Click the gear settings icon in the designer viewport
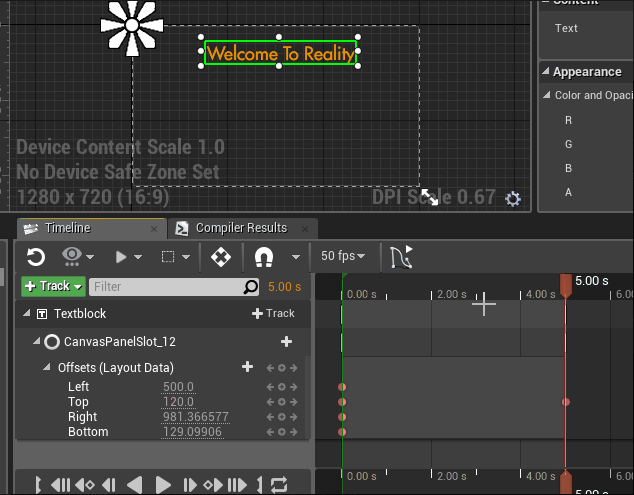Image resolution: width=634 pixels, height=495 pixels. tap(513, 199)
